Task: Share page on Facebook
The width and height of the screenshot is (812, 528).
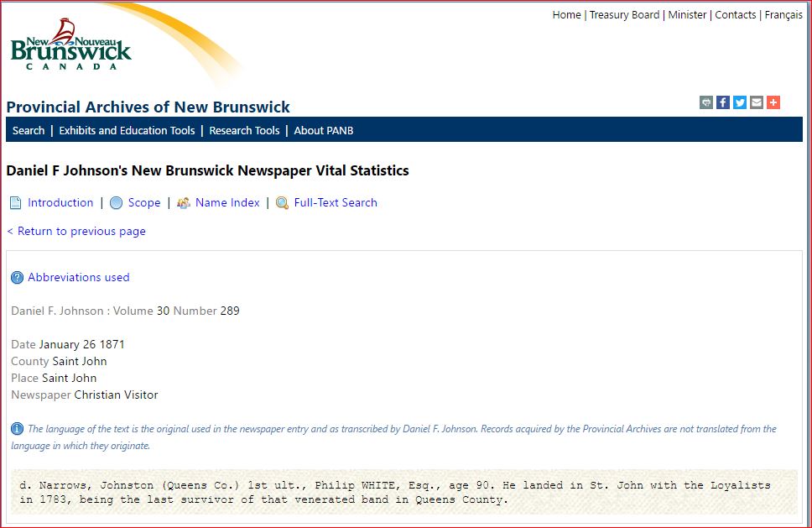Action: (723, 102)
